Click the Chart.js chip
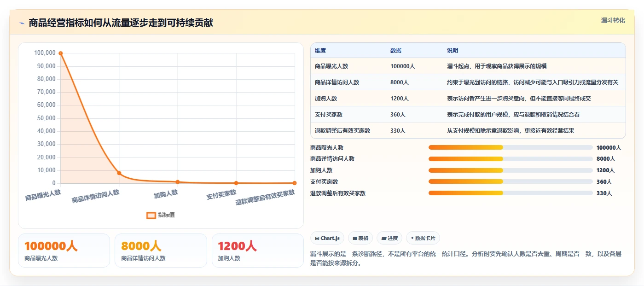644x286 pixels. tap(327, 238)
